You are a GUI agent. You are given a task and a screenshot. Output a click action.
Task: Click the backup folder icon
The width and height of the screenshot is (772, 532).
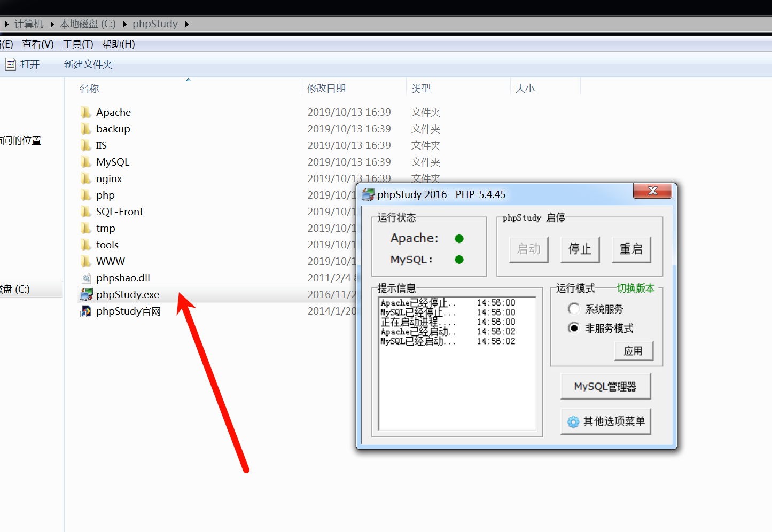[x=86, y=129]
